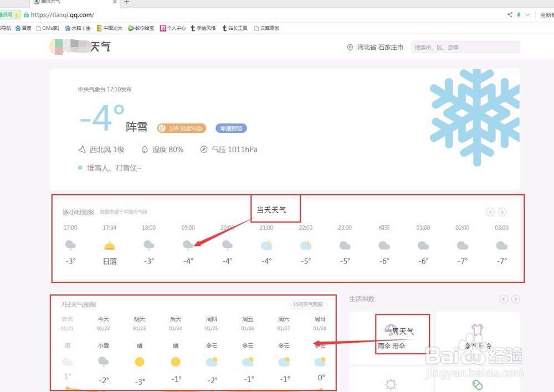
Task: Click the city search input field
Action: pos(465,47)
